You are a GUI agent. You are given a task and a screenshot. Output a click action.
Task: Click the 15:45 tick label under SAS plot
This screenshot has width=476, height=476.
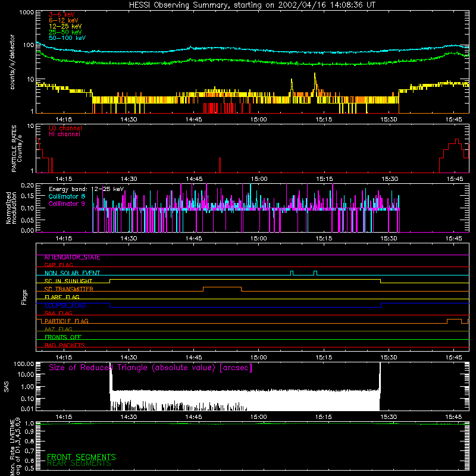pos(453,417)
